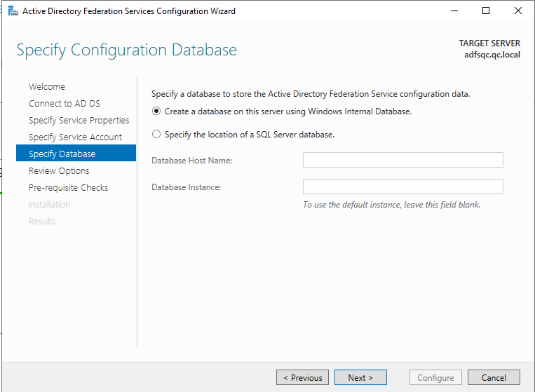Click the Configure button
The width and height of the screenshot is (535, 392).
(x=435, y=378)
